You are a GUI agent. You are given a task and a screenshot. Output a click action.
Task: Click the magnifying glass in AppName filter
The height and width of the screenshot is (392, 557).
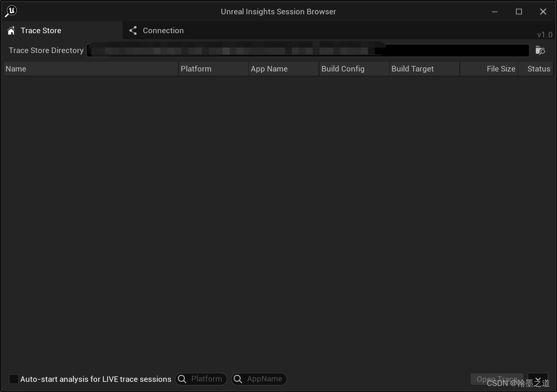(238, 379)
